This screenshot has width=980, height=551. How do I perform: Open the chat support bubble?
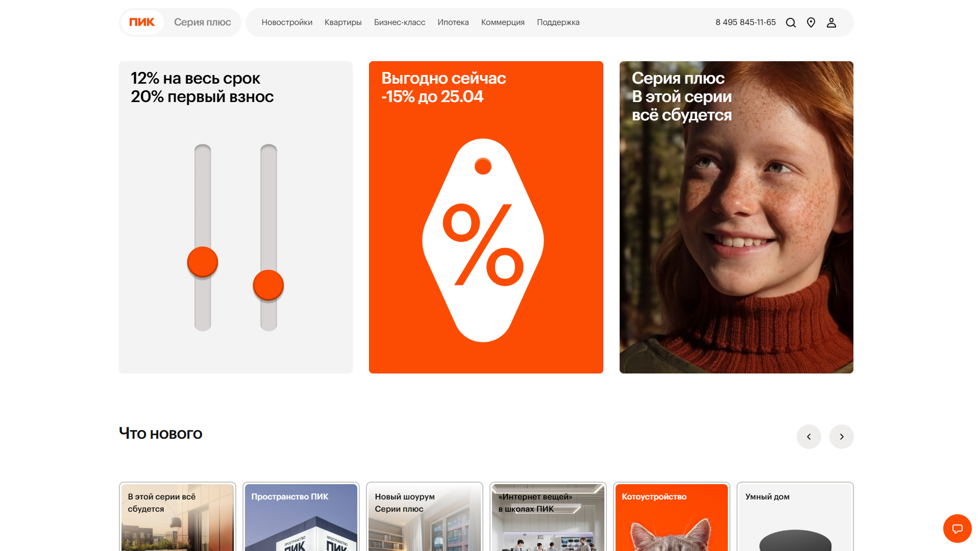[957, 529]
